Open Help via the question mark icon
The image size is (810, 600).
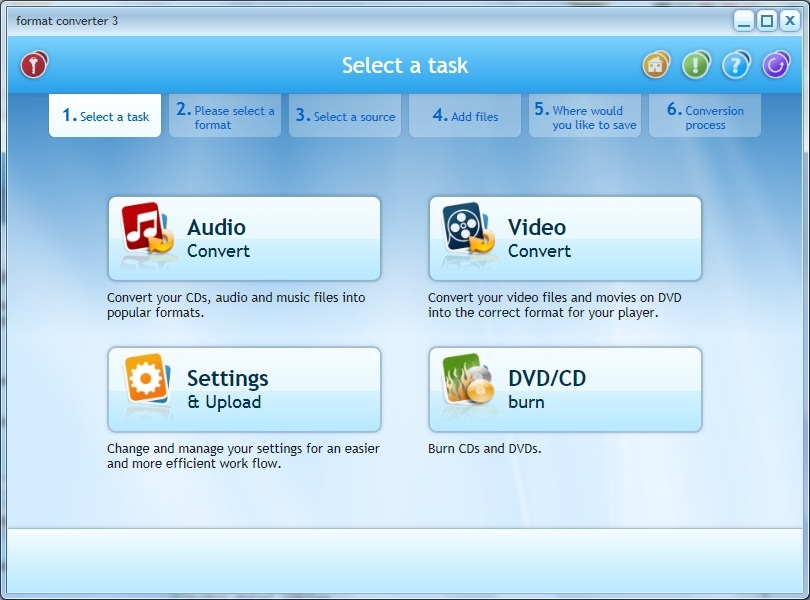tap(735, 64)
